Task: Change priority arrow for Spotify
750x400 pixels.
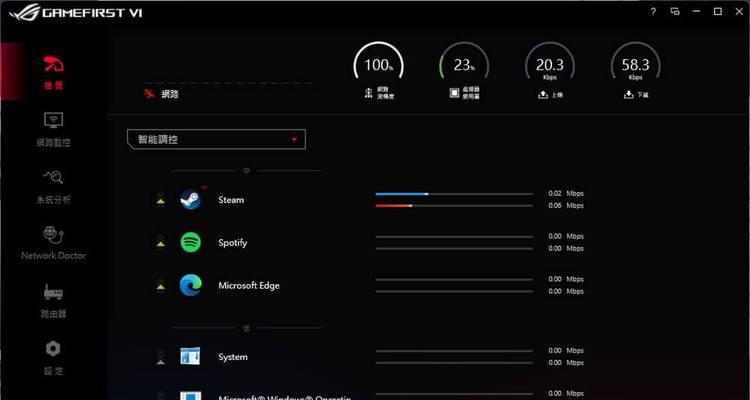Action: [161, 243]
